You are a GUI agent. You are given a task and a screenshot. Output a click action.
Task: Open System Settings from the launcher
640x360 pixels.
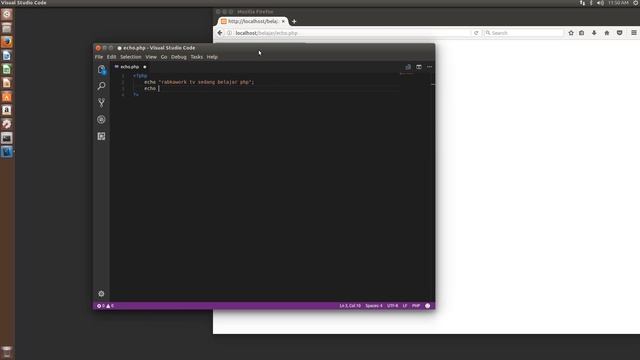click(x=7, y=124)
